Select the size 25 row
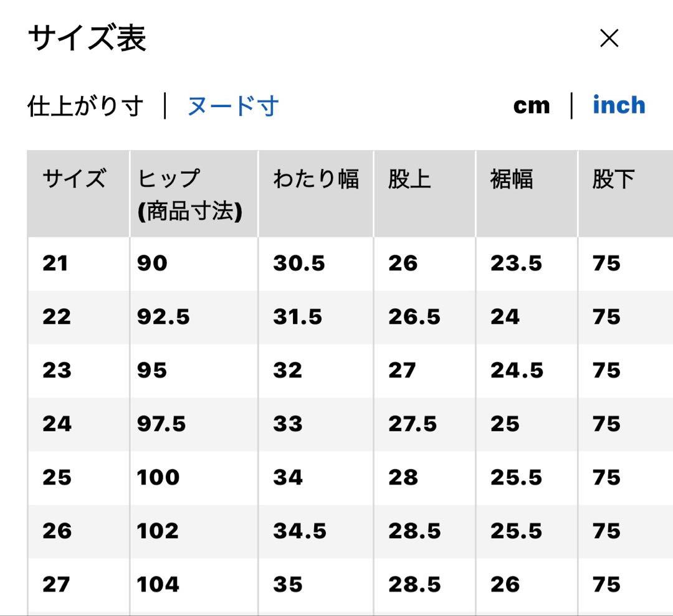 tap(350, 478)
